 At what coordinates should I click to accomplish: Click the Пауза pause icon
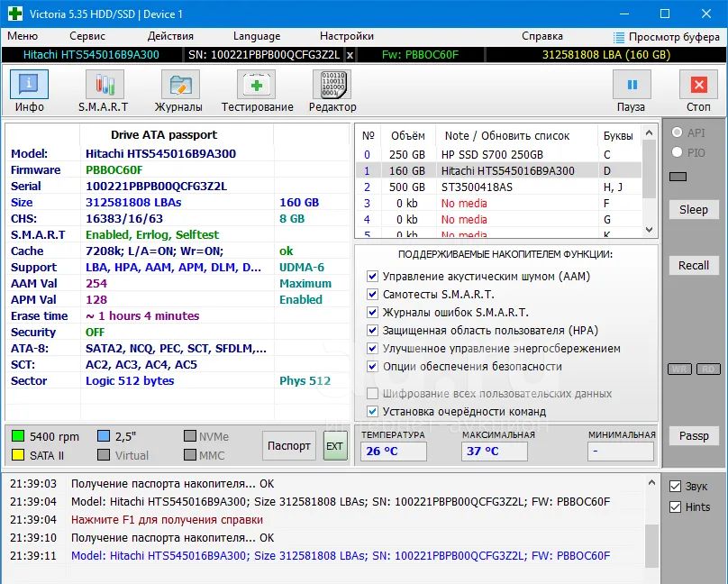[x=632, y=85]
